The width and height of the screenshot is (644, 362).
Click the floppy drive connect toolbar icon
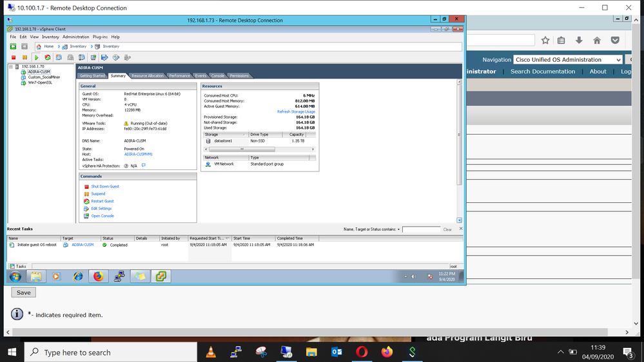104,57
